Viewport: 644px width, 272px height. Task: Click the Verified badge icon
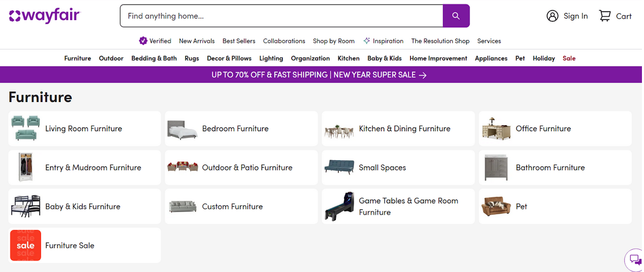(x=143, y=41)
